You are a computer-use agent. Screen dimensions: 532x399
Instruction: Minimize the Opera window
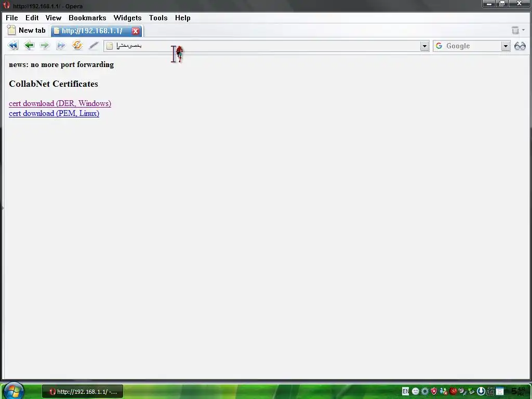(489, 4)
